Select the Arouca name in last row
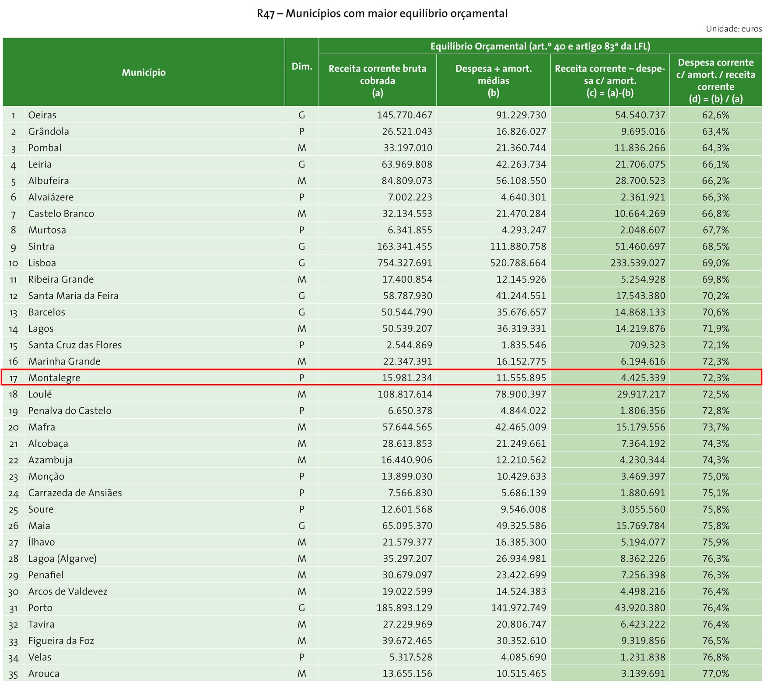Image resolution: width=781 pixels, height=700 pixels. (x=44, y=673)
